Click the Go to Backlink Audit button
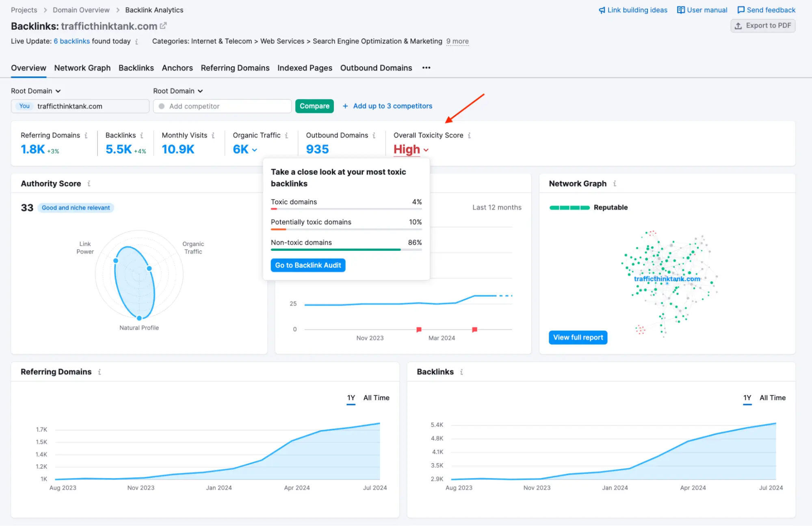The image size is (812, 526). pyautogui.click(x=307, y=265)
